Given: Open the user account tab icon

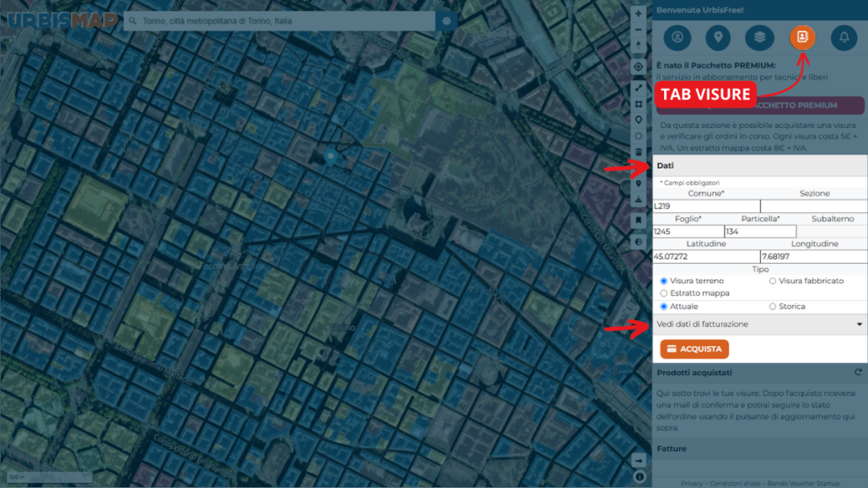Looking at the screenshot, I should (x=678, y=38).
